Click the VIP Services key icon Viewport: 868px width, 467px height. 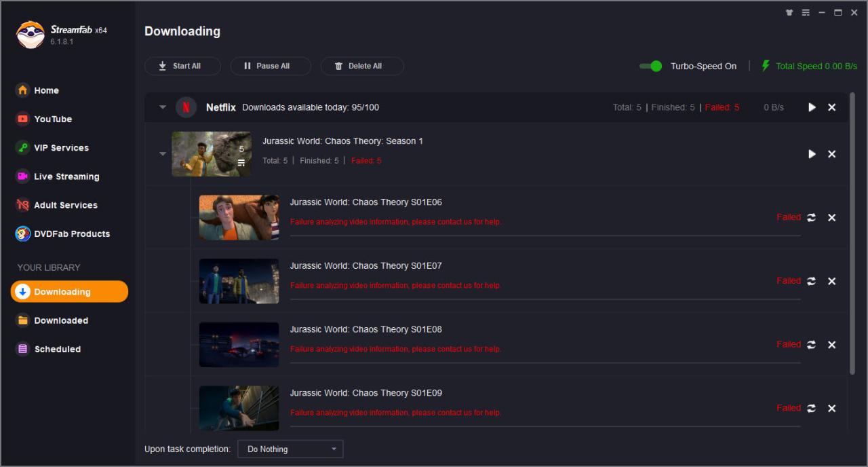click(23, 147)
